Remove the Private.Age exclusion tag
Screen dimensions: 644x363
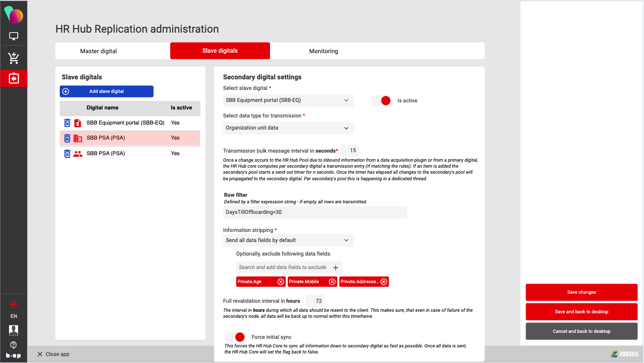click(x=281, y=282)
